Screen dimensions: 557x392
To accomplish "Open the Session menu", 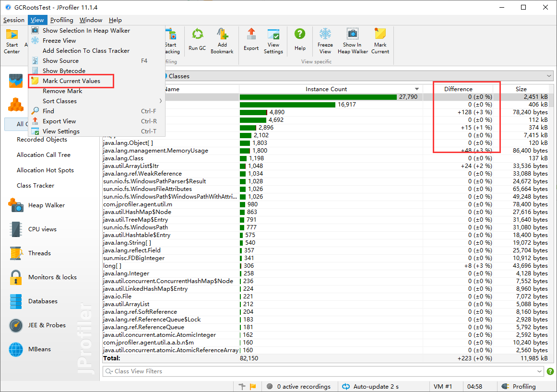I will pos(14,20).
